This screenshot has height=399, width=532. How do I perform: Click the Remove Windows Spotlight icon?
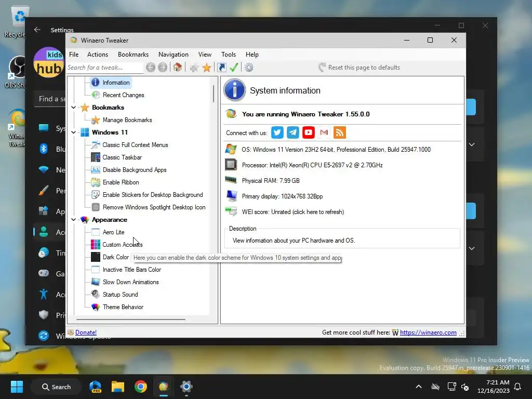(96, 207)
